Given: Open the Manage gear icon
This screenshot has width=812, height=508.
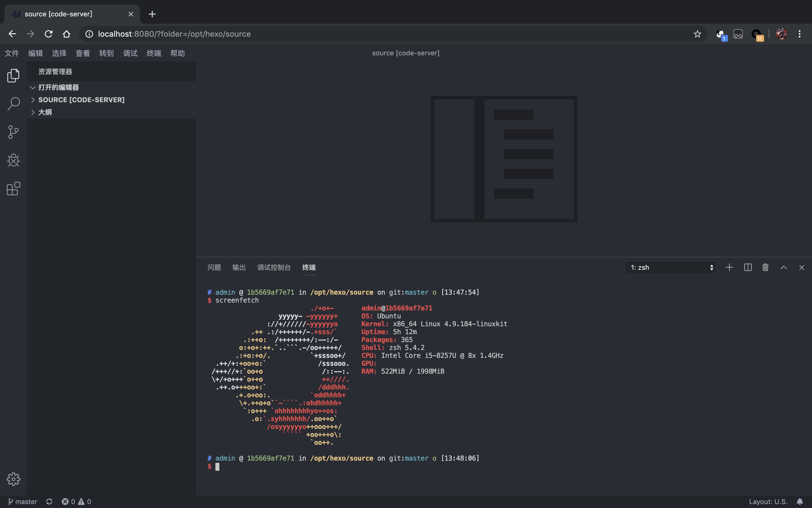Looking at the screenshot, I should pos(14,479).
